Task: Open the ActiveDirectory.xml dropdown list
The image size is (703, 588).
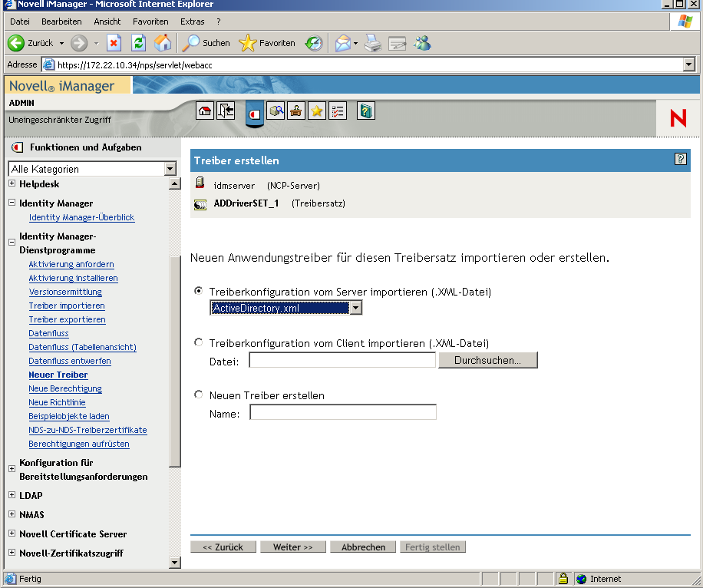Action: tap(355, 306)
